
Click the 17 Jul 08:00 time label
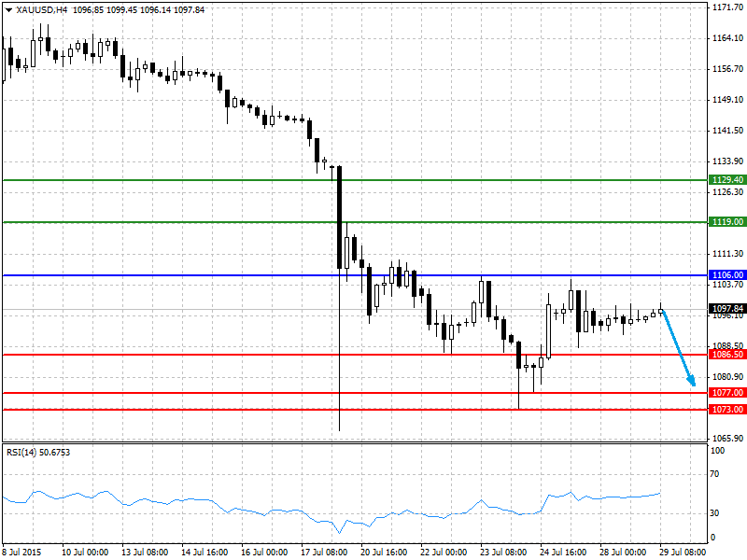(324, 552)
